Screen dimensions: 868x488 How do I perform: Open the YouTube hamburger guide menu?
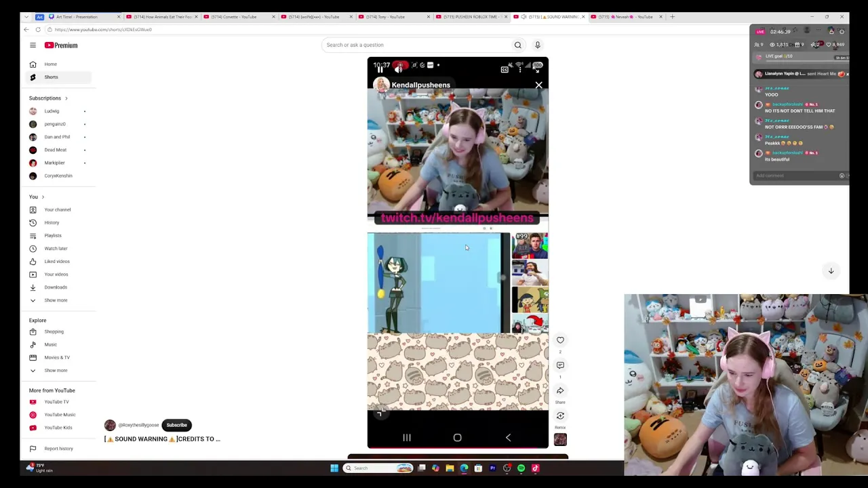click(33, 45)
